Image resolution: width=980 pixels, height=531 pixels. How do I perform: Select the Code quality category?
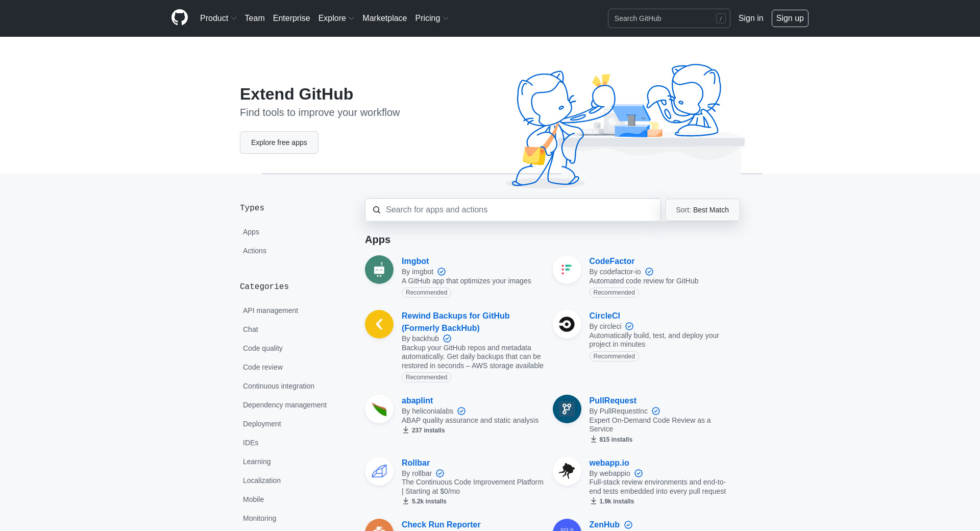point(263,348)
